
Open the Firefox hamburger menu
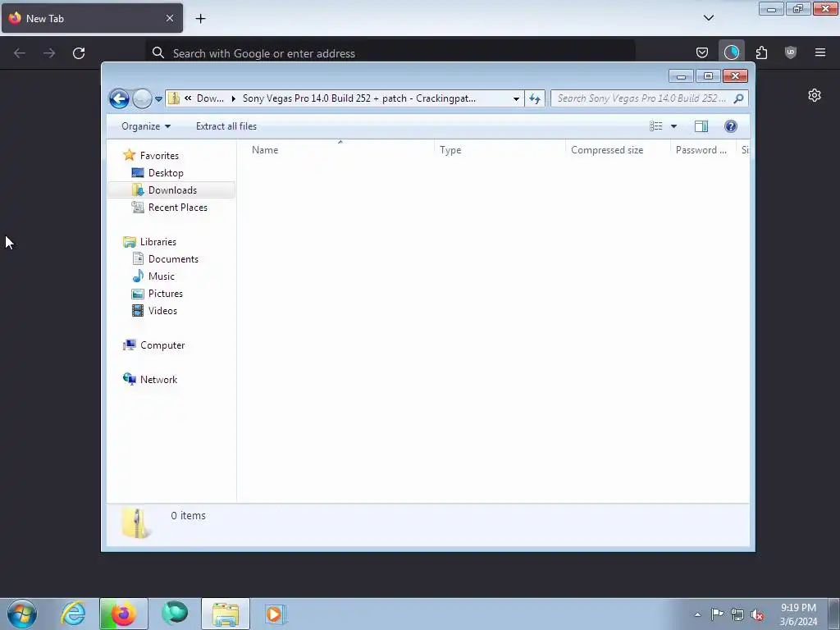pyautogui.click(x=820, y=52)
